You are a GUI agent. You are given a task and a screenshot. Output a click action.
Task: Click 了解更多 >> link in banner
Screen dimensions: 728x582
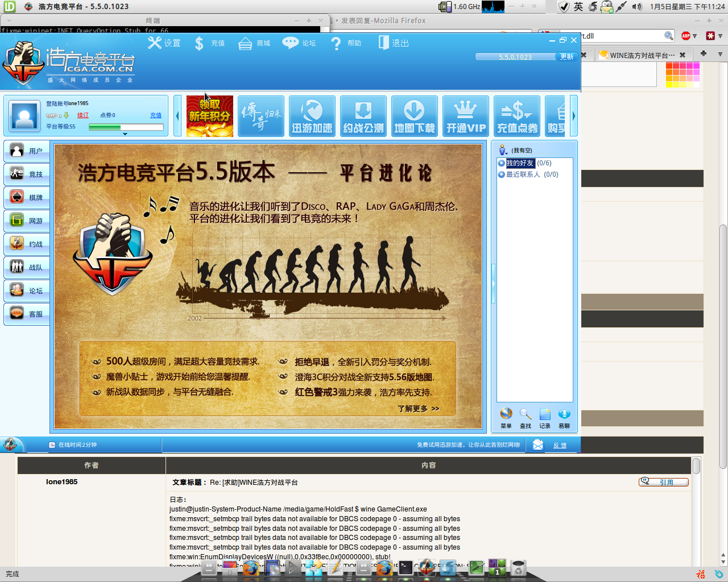[419, 409]
